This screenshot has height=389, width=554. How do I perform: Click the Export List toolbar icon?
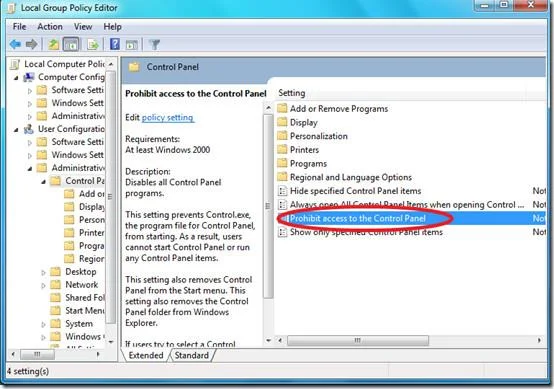(x=93, y=45)
